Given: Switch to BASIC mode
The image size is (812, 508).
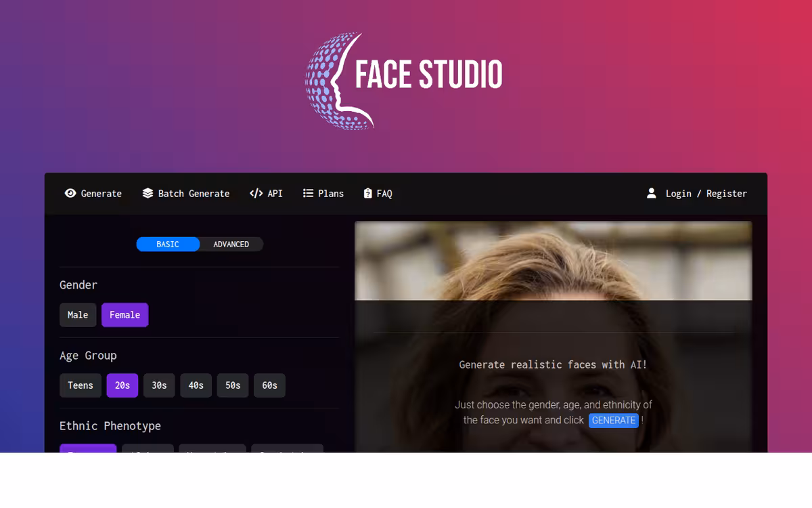Looking at the screenshot, I should click(168, 245).
